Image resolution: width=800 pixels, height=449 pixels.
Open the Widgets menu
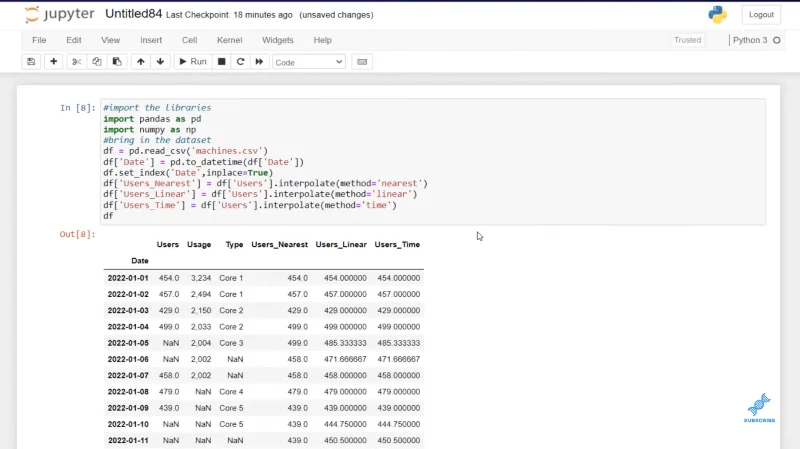pos(278,40)
